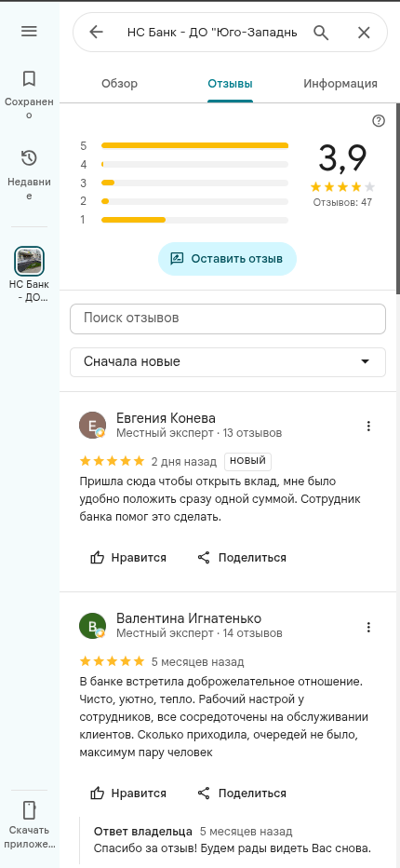Focus the Поиск отзывов input field
The image size is (400, 868).
pos(227,319)
